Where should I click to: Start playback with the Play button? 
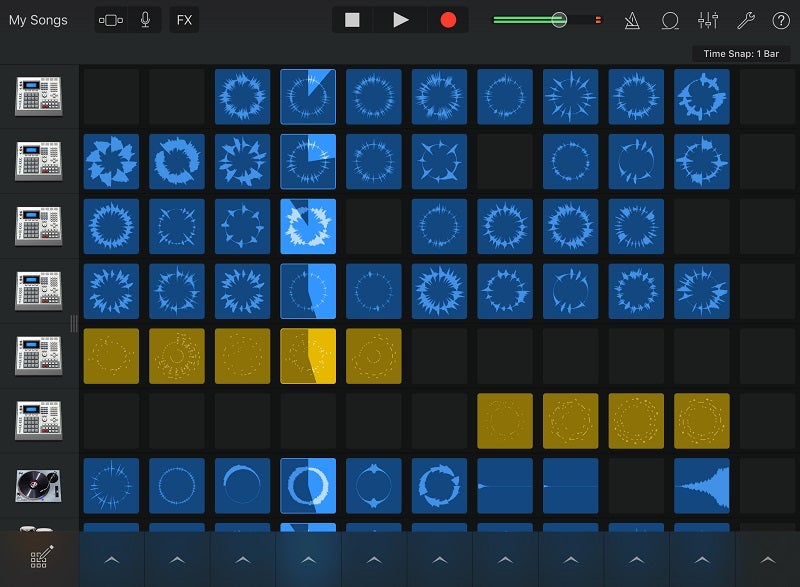pos(401,20)
